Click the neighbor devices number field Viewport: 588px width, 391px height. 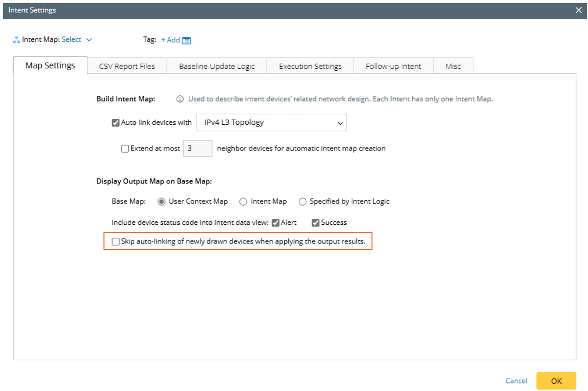point(197,149)
